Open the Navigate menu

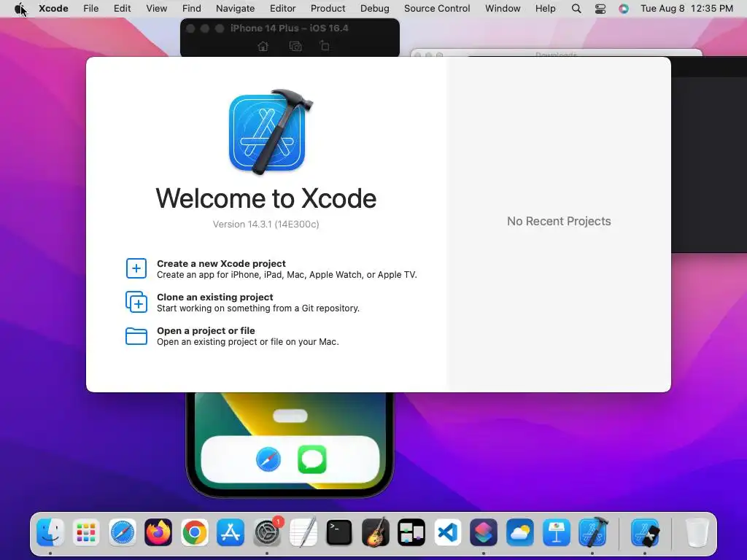point(235,9)
